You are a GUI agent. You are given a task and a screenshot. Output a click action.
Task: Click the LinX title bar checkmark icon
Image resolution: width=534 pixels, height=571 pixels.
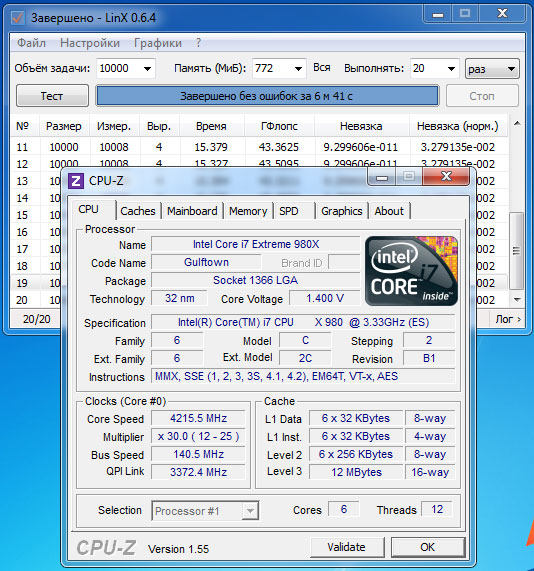coord(17,17)
